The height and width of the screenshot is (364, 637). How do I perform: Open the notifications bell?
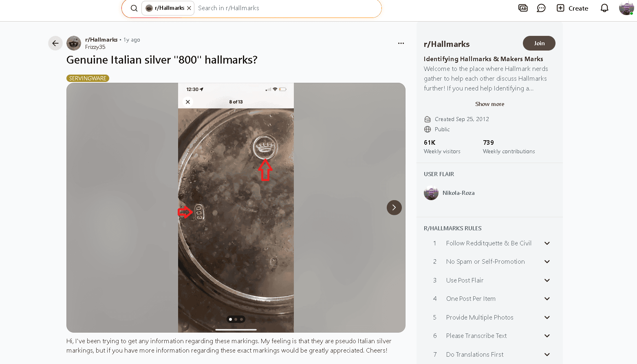[x=604, y=8]
